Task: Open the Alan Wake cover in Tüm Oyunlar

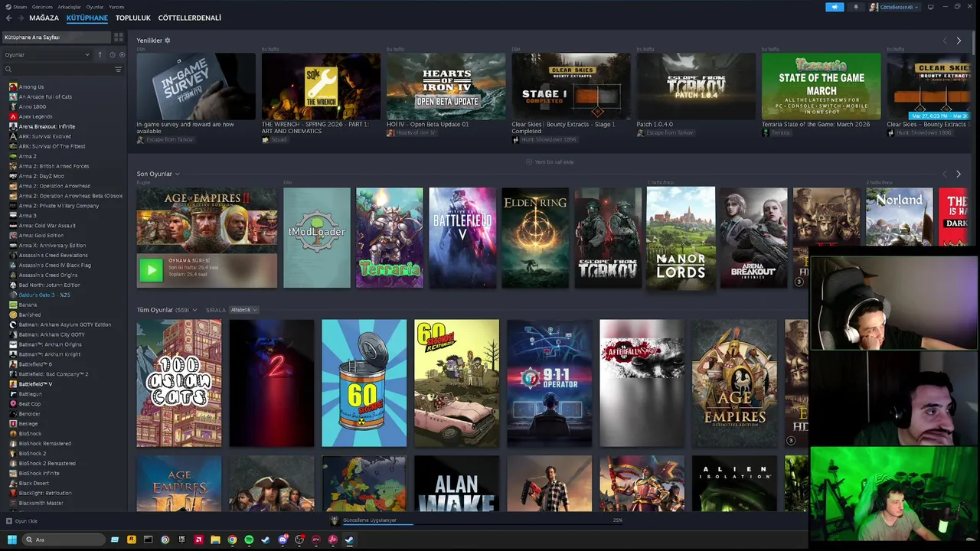Action: click(x=456, y=484)
